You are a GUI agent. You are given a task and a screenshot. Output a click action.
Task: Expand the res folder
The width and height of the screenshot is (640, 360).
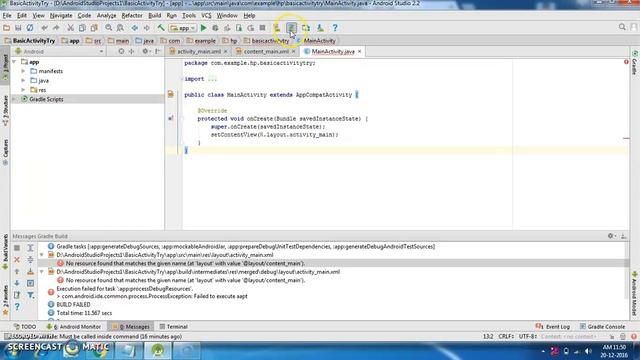pyautogui.click(x=23, y=90)
